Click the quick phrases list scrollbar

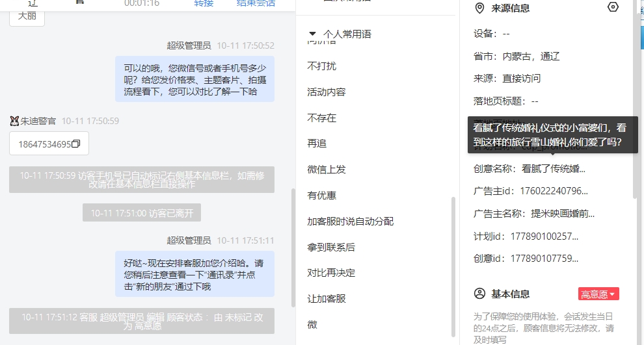[x=453, y=266]
